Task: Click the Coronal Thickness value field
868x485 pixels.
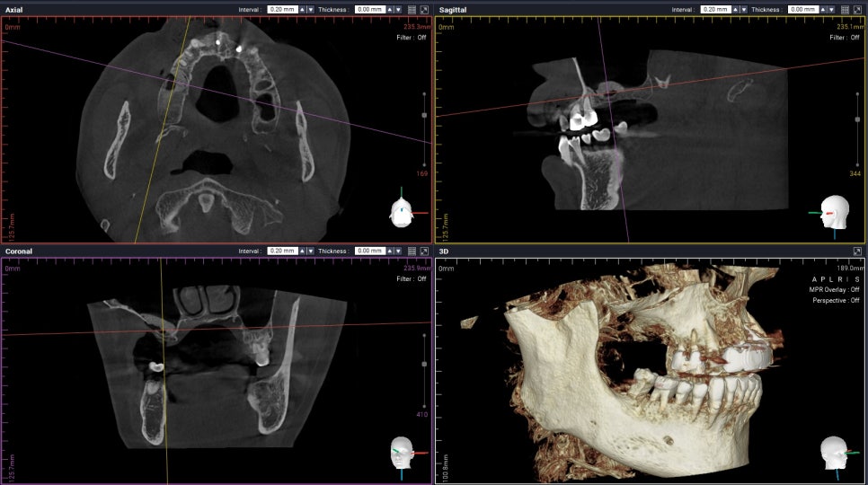Action: pos(368,251)
